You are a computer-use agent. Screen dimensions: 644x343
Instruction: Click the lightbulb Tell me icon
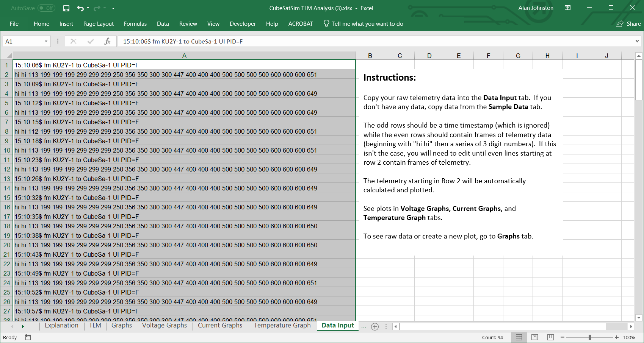326,23
